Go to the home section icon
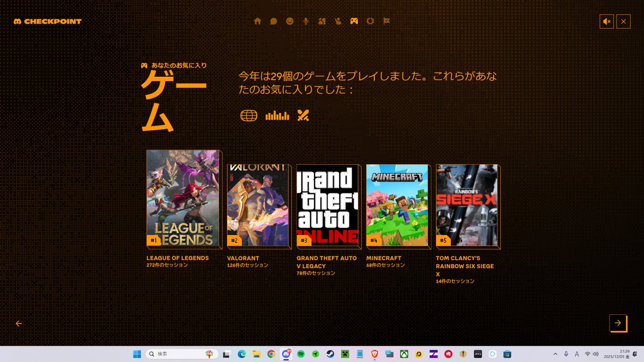This screenshot has width=644, height=362. [258, 21]
